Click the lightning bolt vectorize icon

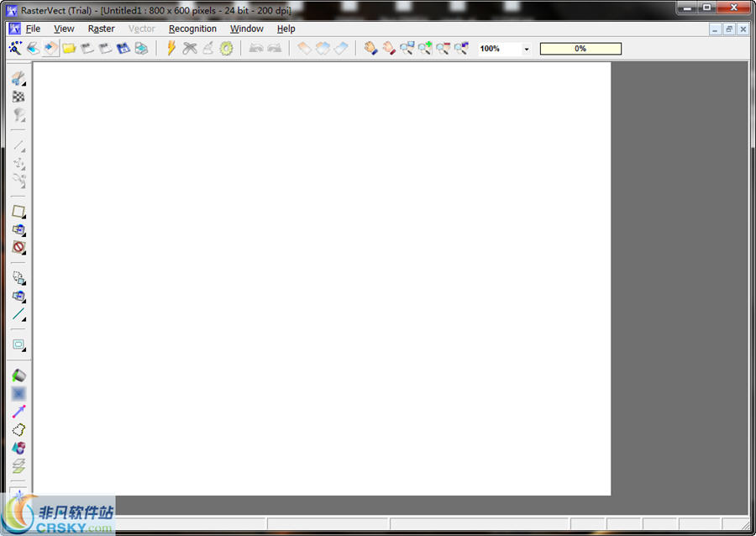(171, 49)
